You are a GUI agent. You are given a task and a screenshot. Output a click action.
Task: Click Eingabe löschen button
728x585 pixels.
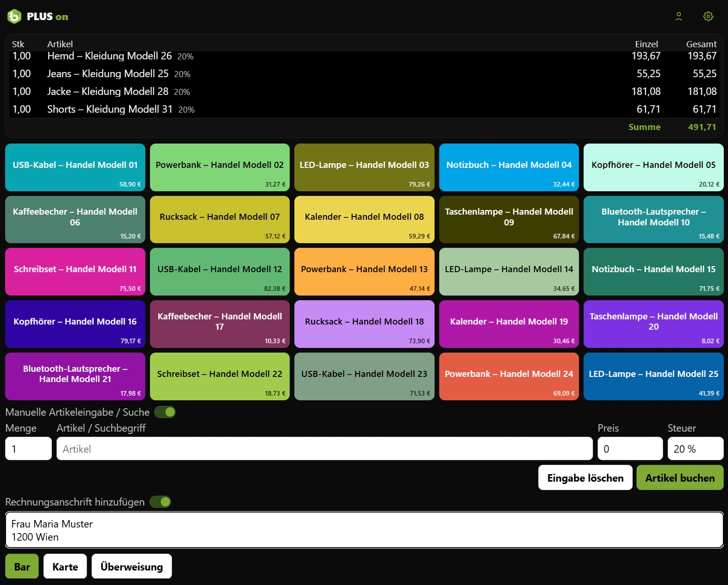coord(585,477)
